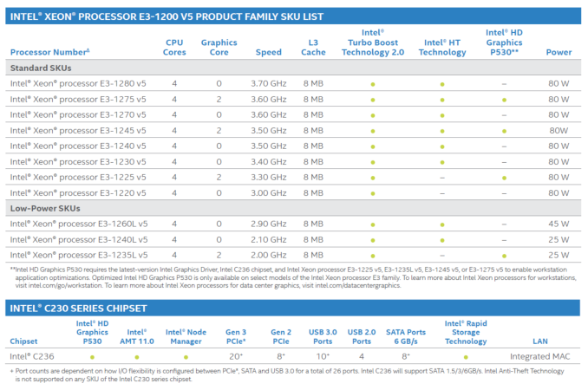
Task: Select "Intel Xeon processor E3-1260L v5" row name
Action: [x=79, y=224]
